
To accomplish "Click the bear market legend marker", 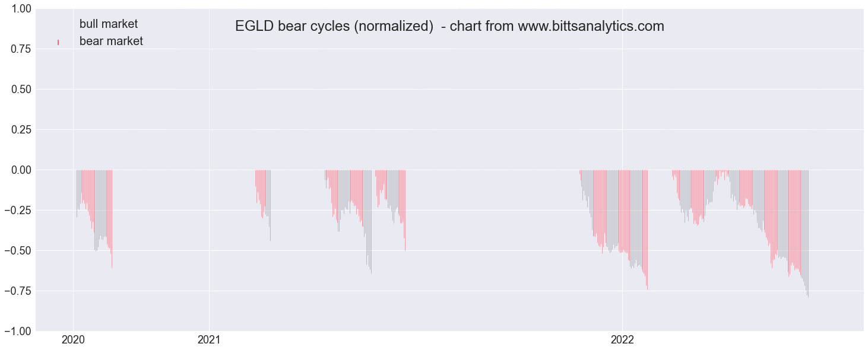I will pos(58,42).
